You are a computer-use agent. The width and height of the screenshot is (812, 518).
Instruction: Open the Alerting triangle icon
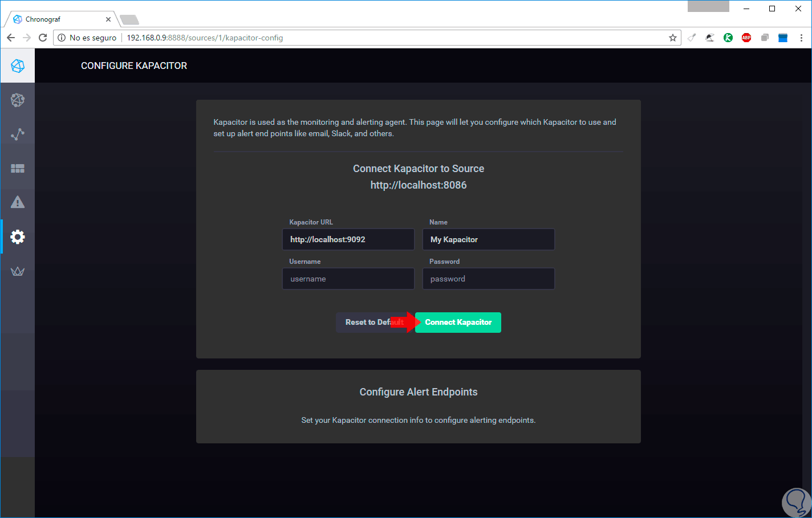(18, 202)
